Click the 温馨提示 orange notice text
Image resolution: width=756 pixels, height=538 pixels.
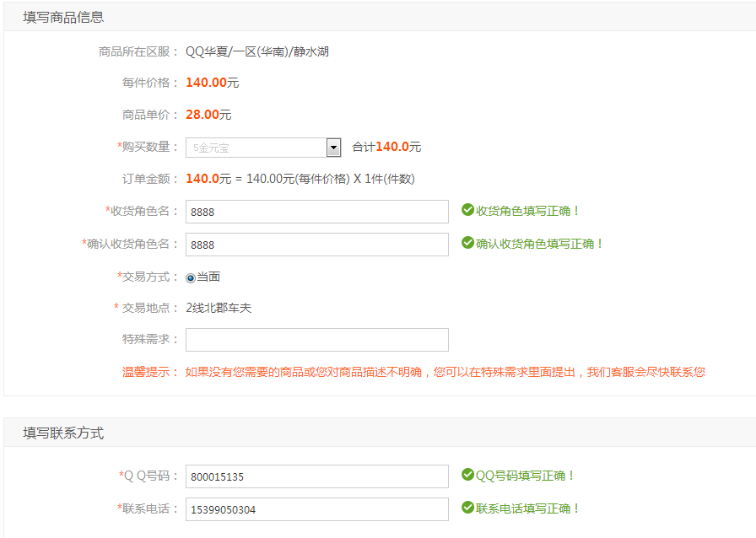tap(413, 372)
